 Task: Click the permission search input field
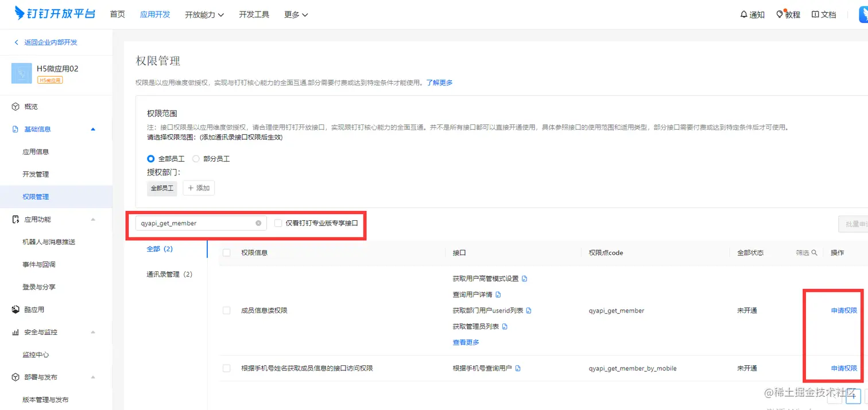201,223
